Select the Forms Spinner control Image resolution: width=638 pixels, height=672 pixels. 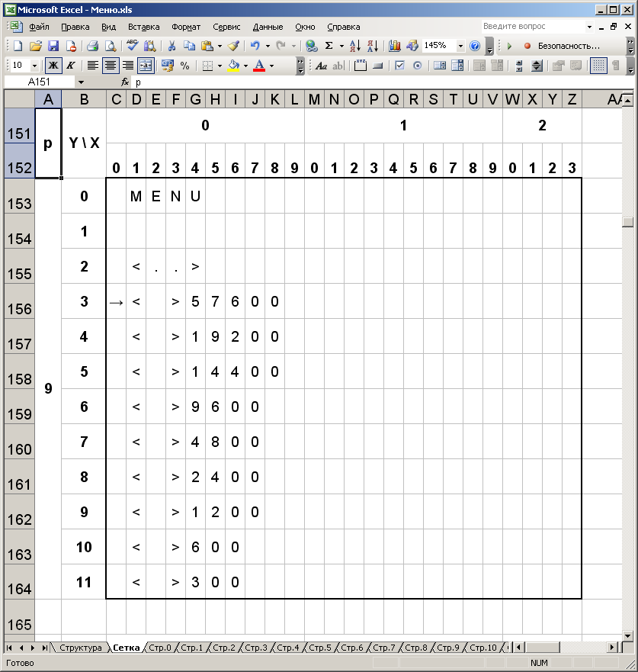pos(537,66)
